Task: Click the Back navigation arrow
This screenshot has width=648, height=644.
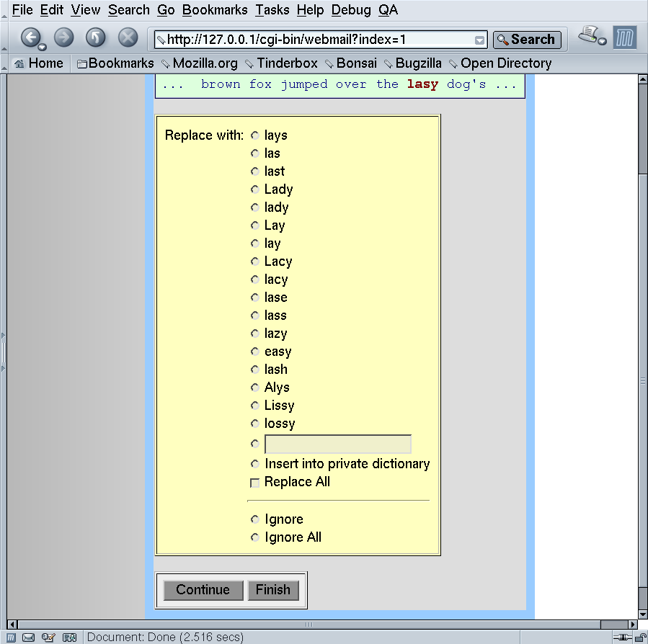Action: pos(30,37)
